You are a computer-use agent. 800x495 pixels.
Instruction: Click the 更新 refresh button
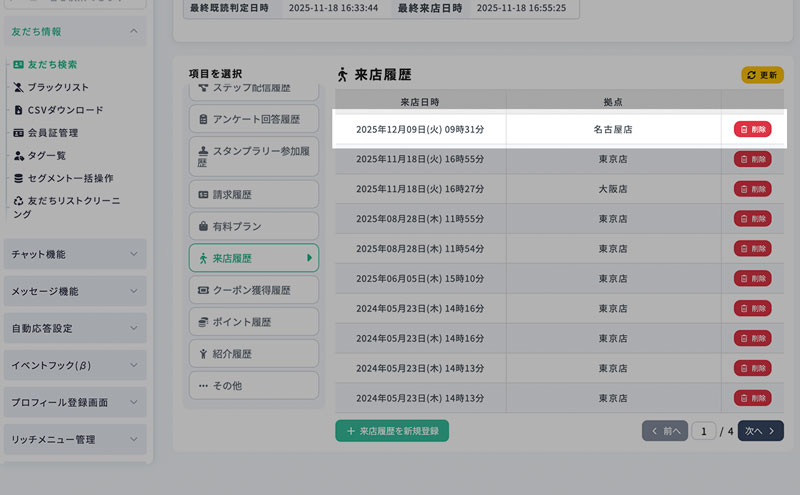(762, 75)
